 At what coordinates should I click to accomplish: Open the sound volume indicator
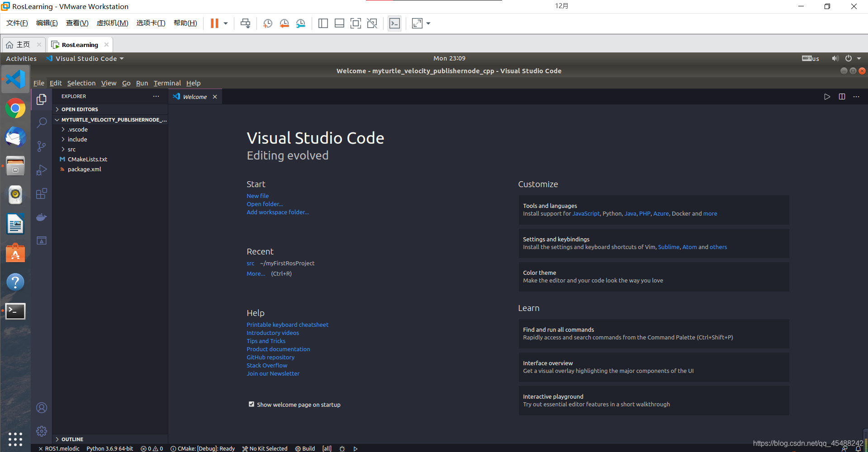pyautogui.click(x=835, y=58)
